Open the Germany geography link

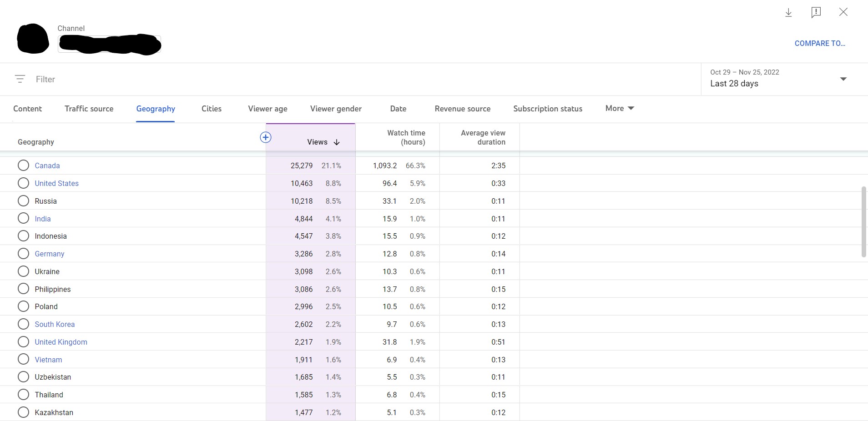pos(50,254)
